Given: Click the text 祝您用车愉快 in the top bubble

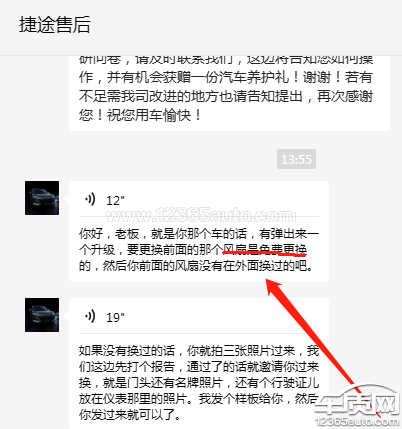Looking at the screenshot, I should click(149, 115).
